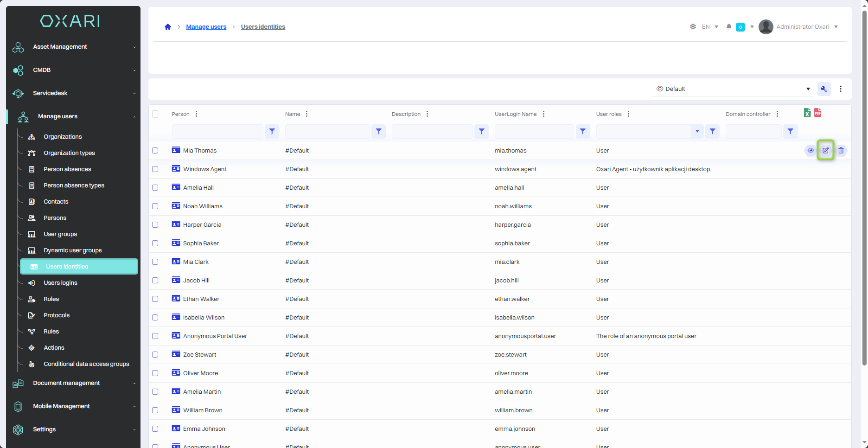The height and width of the screenshot is (448, 868).
Task: Apply the Person column filter icon
Action: [272, 132]
